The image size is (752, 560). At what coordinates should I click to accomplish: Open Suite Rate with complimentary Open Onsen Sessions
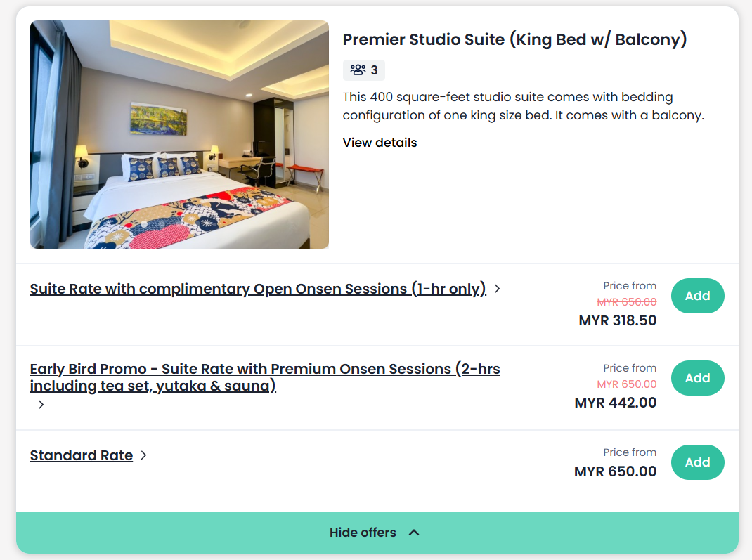pyautogui.click(x=258, y=289)
